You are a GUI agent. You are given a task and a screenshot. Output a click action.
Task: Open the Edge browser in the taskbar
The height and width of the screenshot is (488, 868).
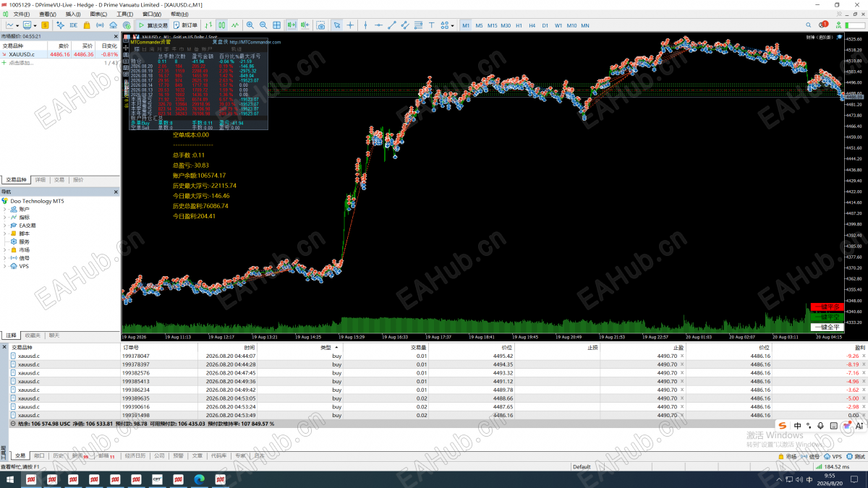[x=200, y=479]
